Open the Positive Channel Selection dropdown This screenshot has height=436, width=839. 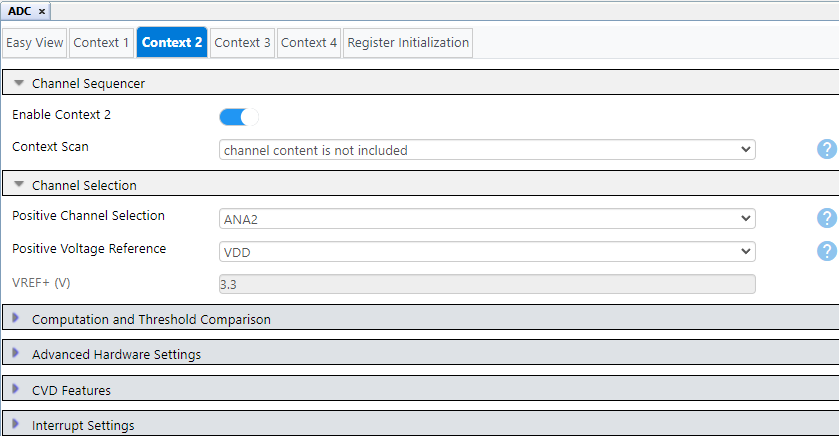(x=487, y=219)
